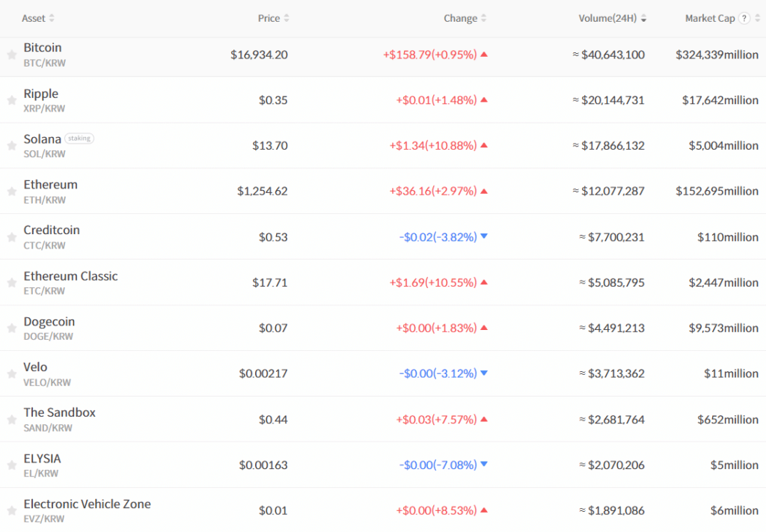Favorite Bitcoin with its star icon
This screenshot has height=532, width=766.
[x=12, y=55]
